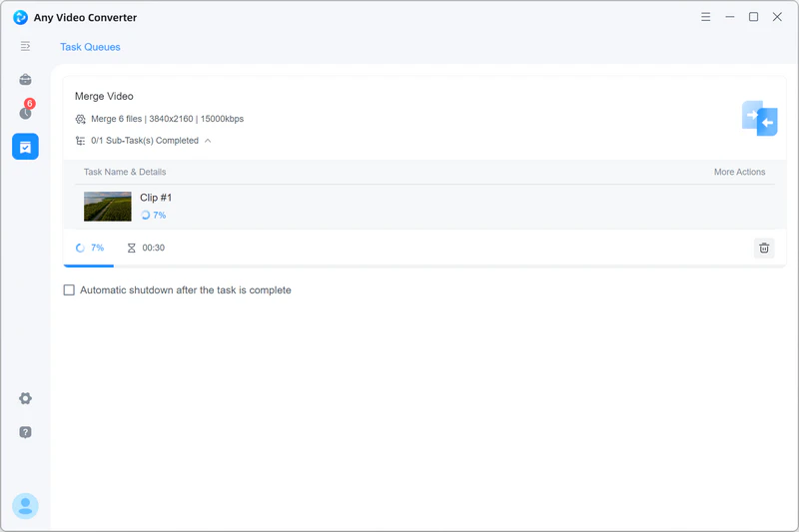Click the user profile avatar
The height and width of the screenshot is (532, 799).
click(x=25, y=506)
